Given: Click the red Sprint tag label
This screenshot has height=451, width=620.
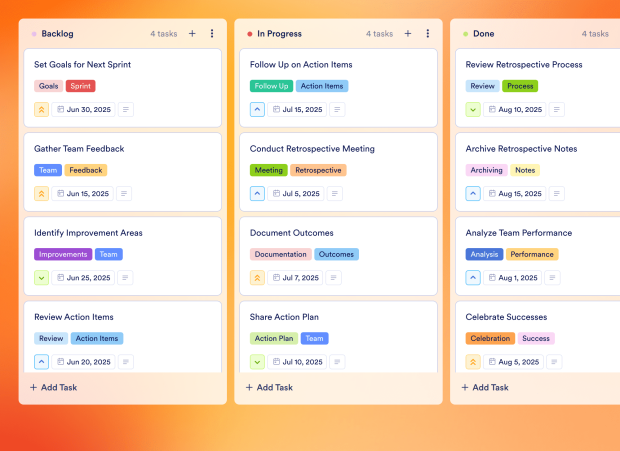Looking at the screenshot, I should (x=81, y=86).
